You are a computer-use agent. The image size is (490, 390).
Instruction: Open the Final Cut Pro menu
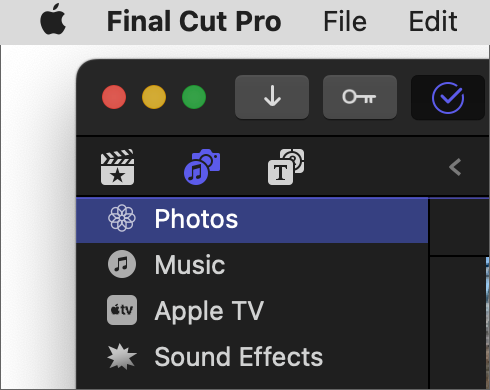click(194, 21)
